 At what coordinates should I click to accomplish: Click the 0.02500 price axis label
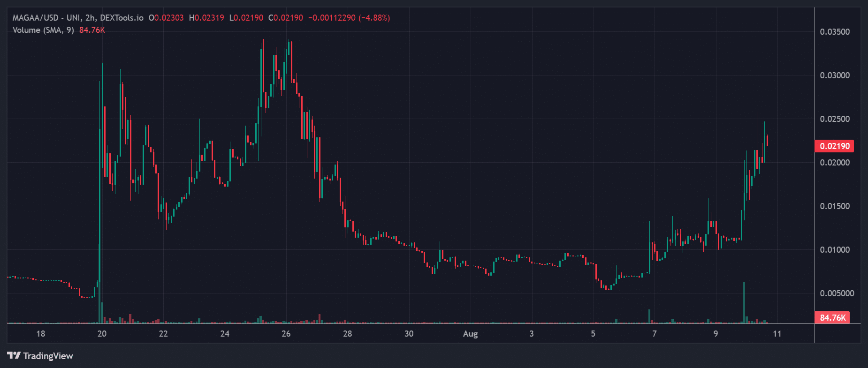pos(835,119)
